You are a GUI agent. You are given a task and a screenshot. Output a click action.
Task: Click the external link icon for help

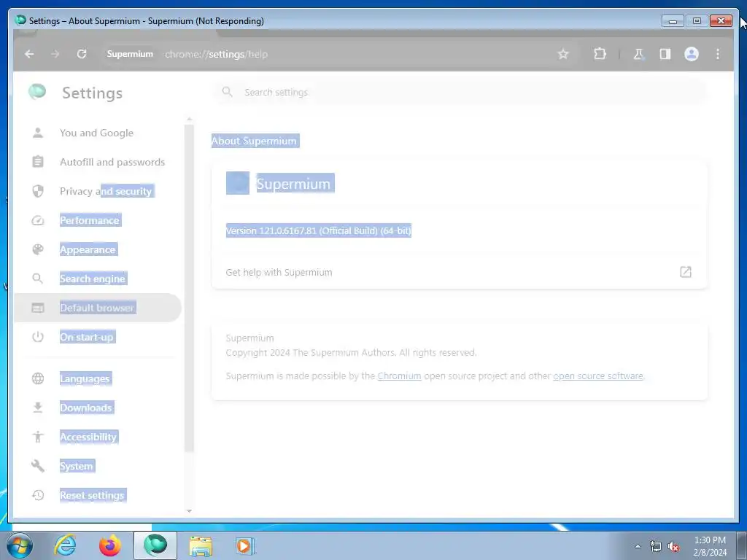pyautogui.click(x=685, y=272)
